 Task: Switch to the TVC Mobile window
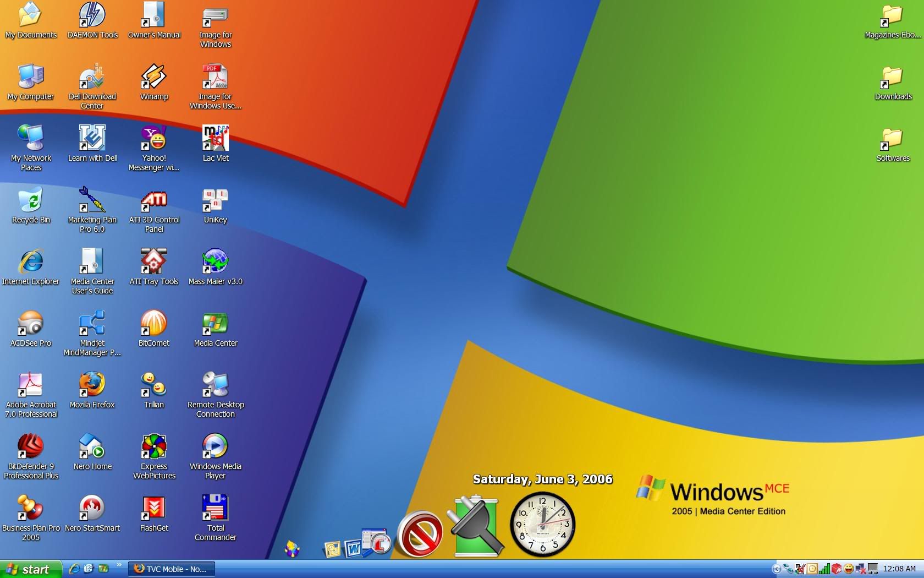point(170,569)
